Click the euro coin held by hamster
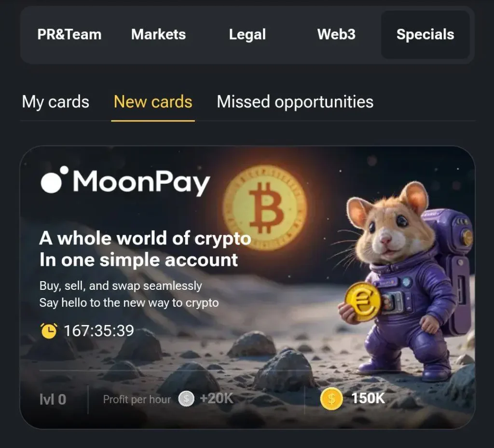This screenshot has width=494, height=448. [x=363, y=301]
